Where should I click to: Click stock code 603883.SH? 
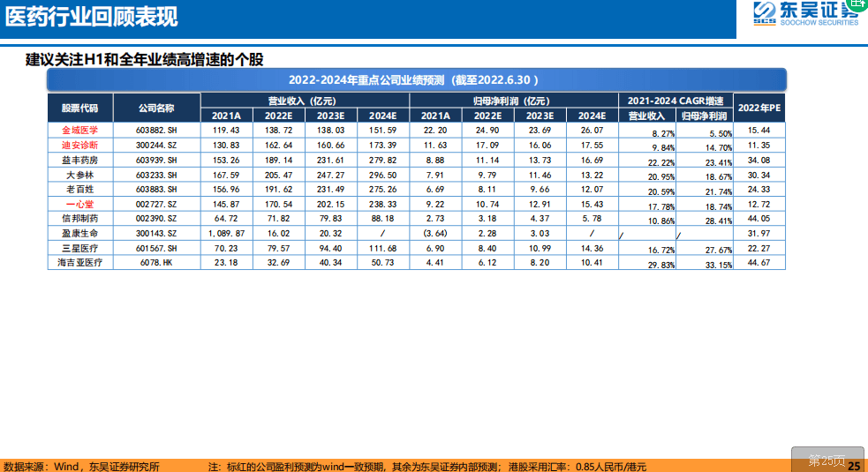coord(156,190)
